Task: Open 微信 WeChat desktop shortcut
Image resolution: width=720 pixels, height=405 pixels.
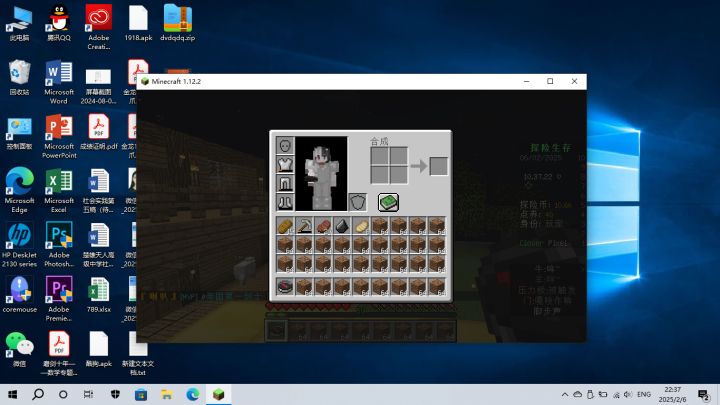Action: (x=19, y=349)
